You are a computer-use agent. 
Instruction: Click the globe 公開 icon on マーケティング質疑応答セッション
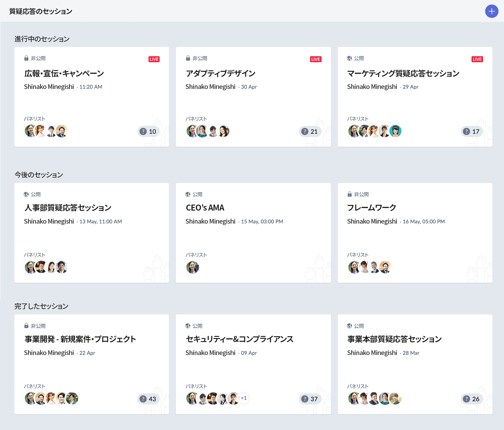click(349, 59)
